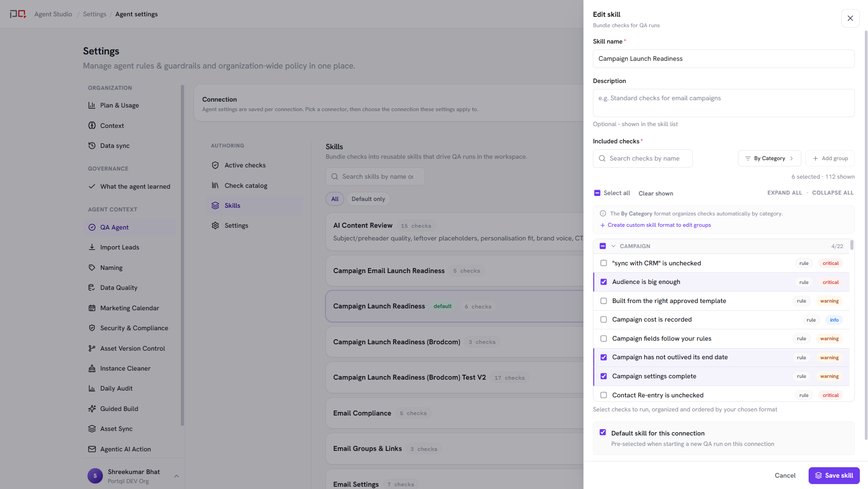This screenshot has width=868, height=489.
Task: Click the Save skill button
Action: click(x=834, y=475)
